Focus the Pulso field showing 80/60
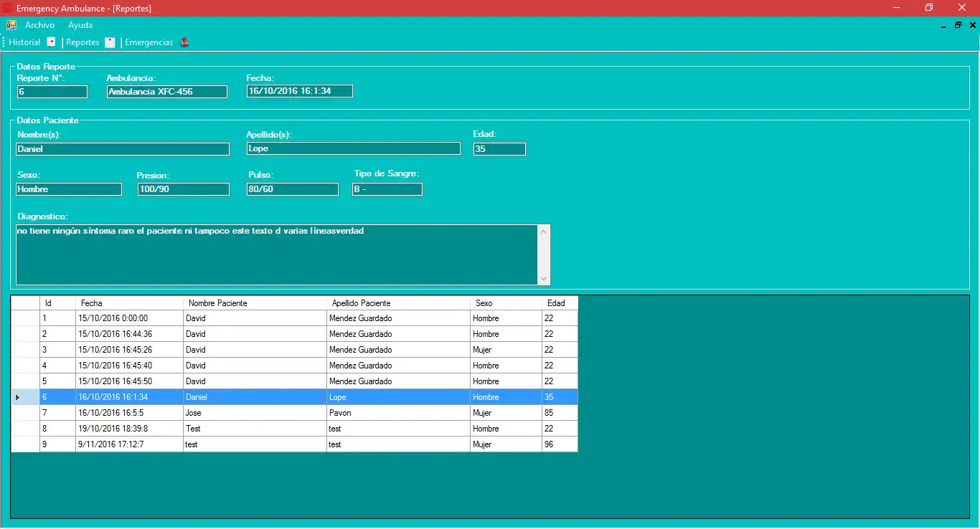 [x=292, y=189]
